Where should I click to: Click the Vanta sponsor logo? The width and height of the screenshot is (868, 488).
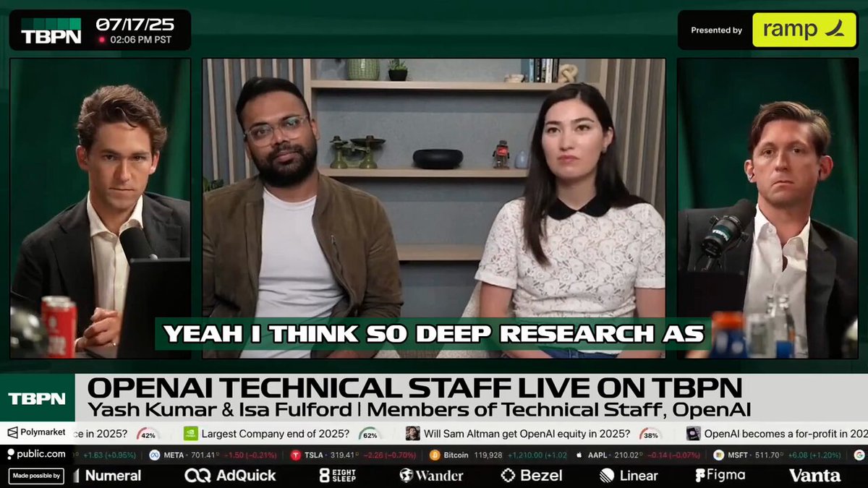[x=814, y=476]
